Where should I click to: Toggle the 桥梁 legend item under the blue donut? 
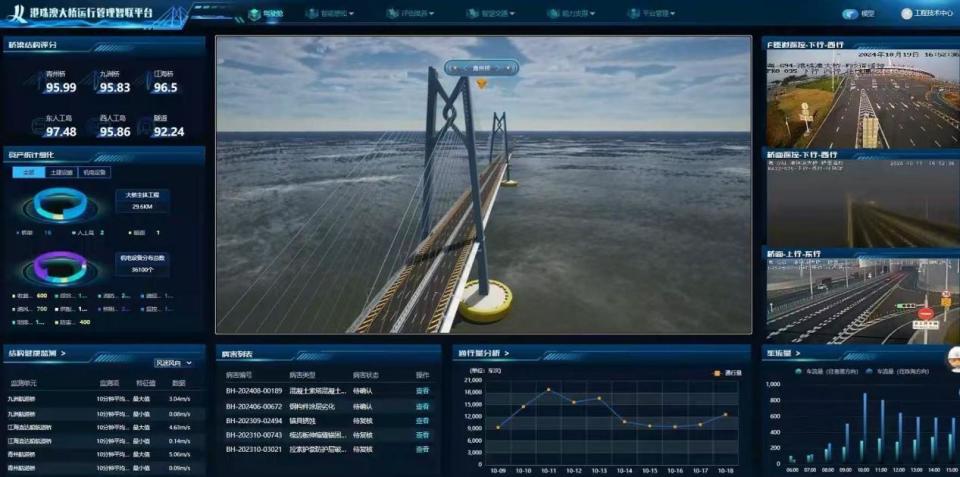coord(34,233)
